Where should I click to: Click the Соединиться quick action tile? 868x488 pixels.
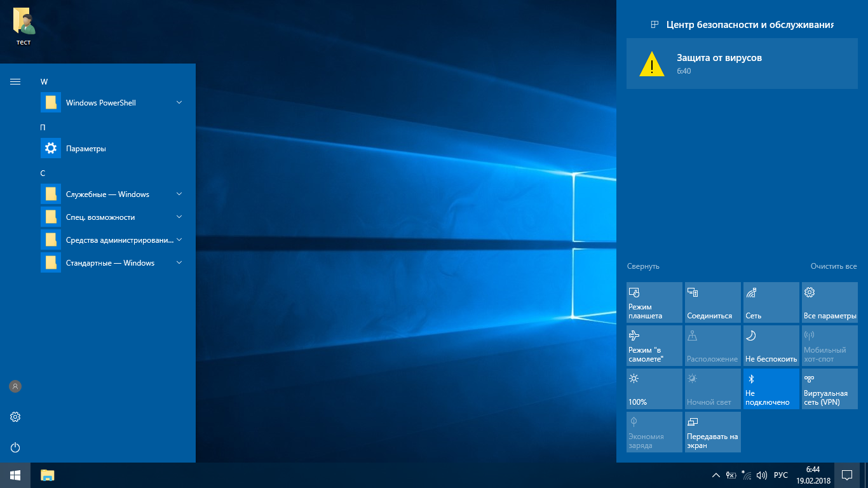(x=713, y=302)
